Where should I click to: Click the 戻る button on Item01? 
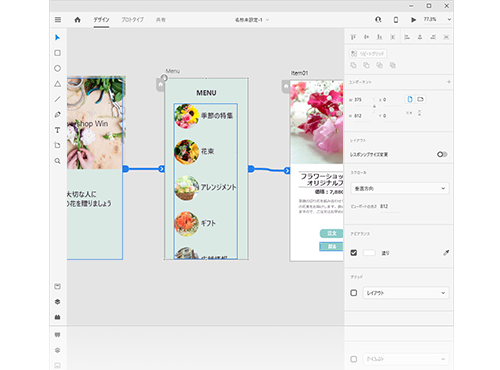tap(331, 247)
